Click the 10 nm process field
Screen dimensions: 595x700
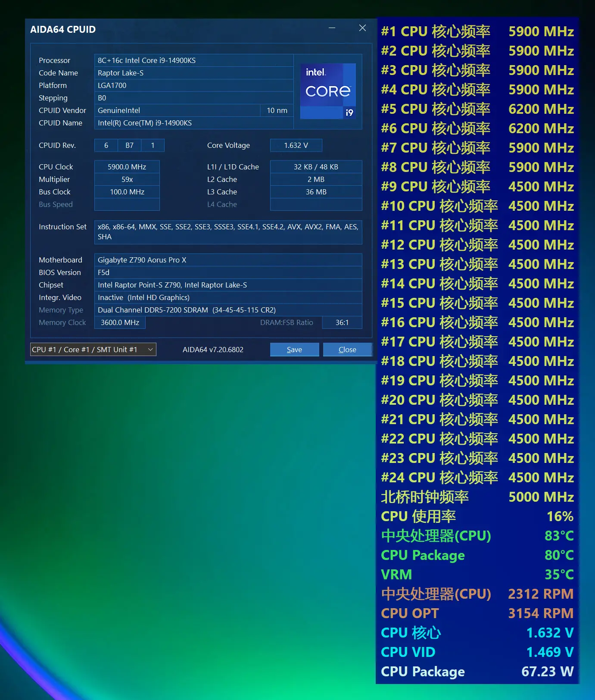point(277,110)
